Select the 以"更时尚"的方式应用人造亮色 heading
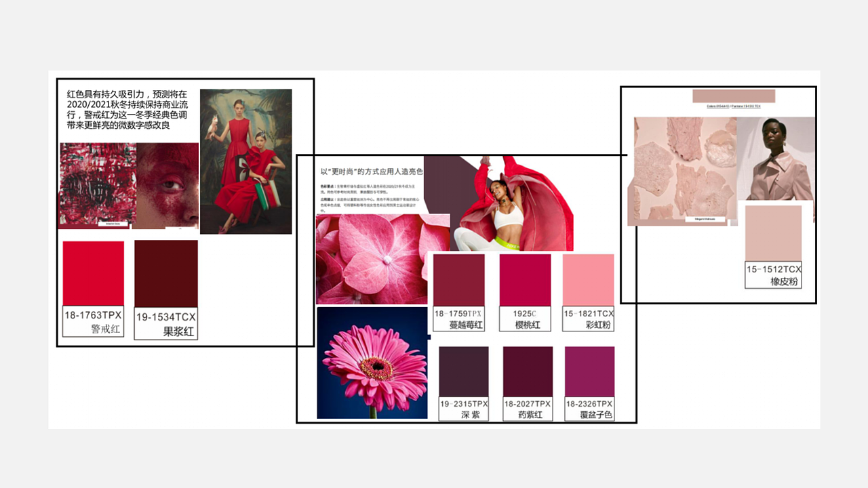Screen dimensions: 868x488 pyautogui.click(x=372, y=171)
